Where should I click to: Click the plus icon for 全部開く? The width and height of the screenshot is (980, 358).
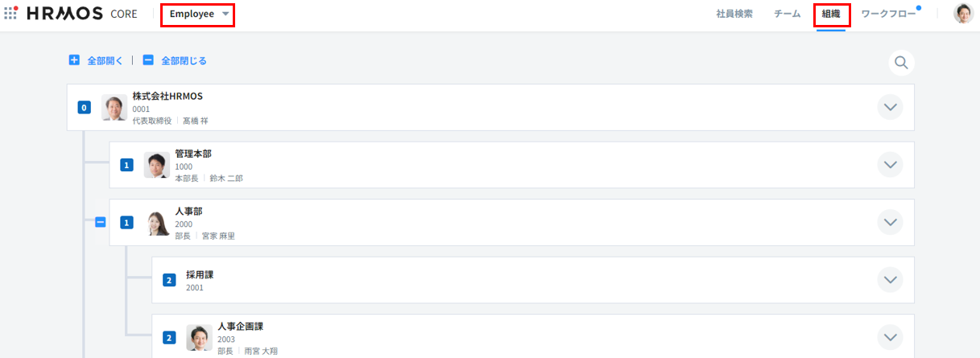pos(74,60)
